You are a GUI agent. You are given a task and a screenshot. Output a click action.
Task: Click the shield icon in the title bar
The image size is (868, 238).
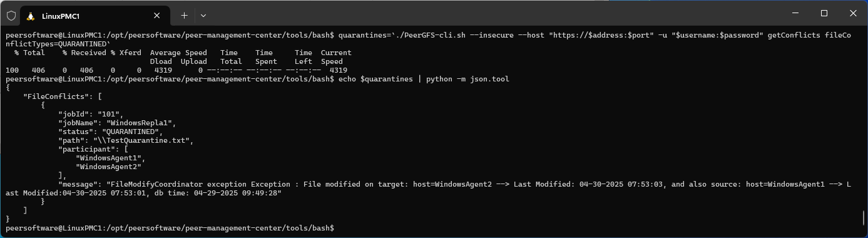tap(11, 15)
